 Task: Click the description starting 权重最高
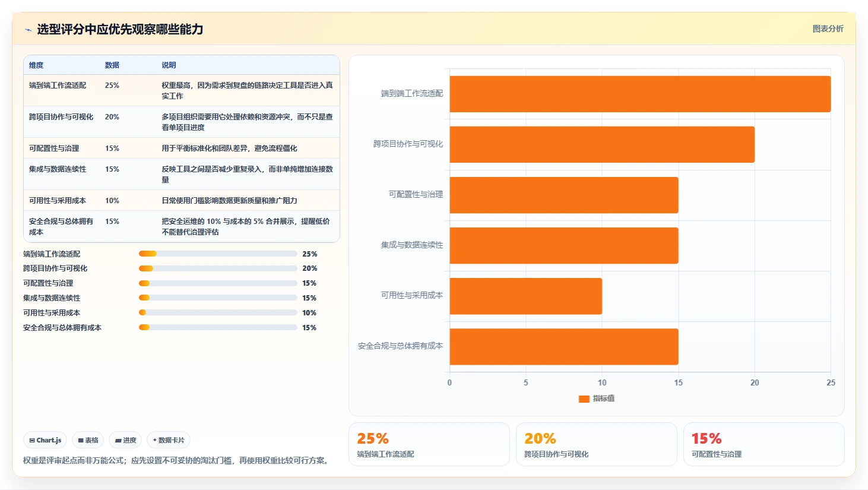pyautogui.click(x=247, y=91)
